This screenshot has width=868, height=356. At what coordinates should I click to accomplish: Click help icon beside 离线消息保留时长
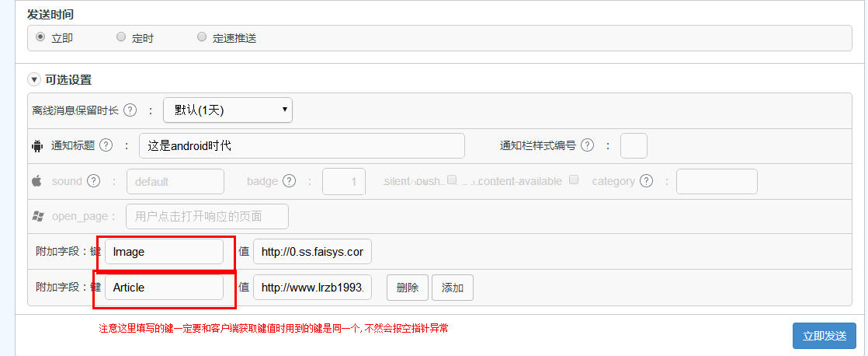point(130,110)
